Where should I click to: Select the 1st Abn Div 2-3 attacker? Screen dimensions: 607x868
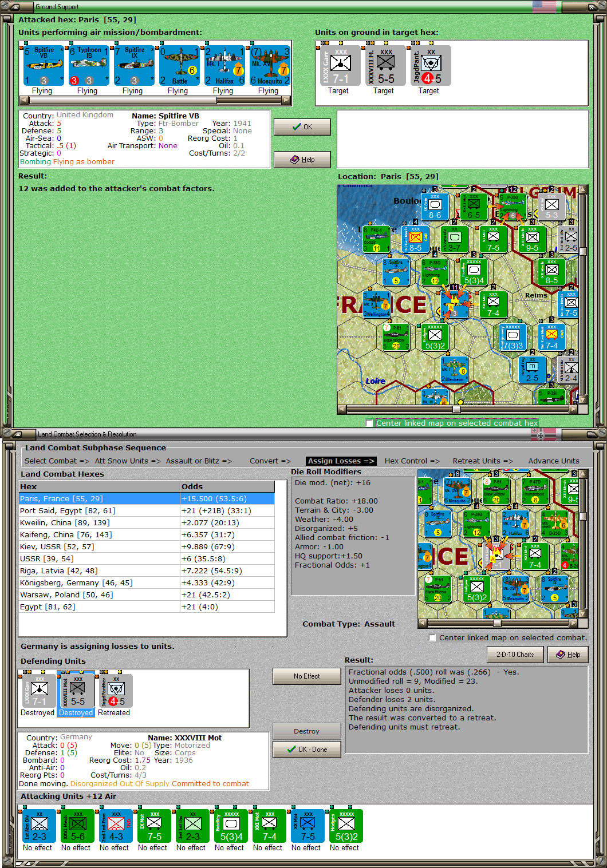(x=38, y=826)
